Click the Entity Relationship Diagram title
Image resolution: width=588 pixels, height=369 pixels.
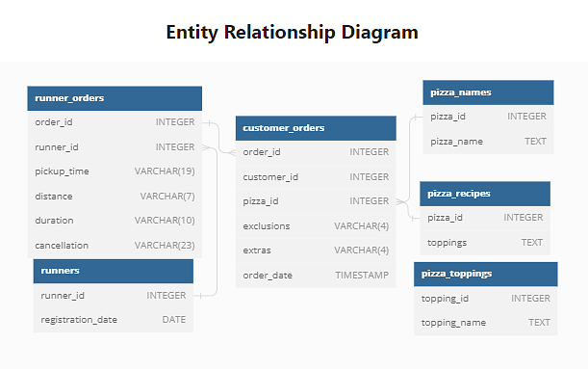293,33
